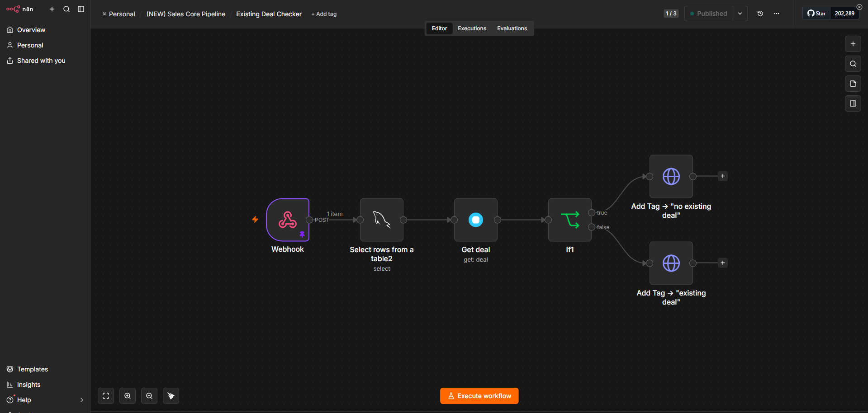This screenshot has width=868, height=413.
Task: Open Overview in sidebar
Action: click(x=45, y=30)
